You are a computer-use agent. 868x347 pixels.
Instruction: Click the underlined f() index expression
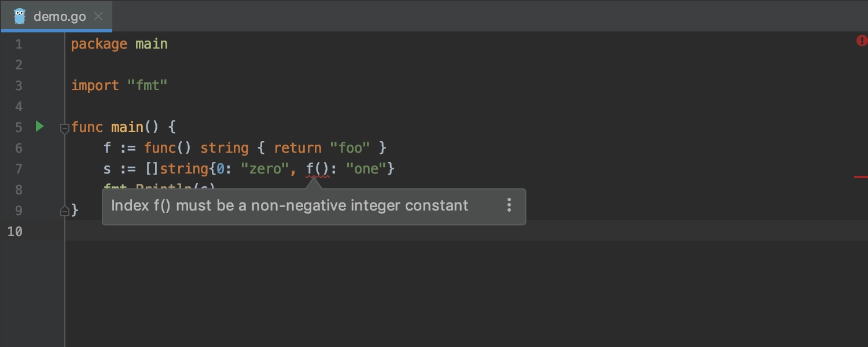pos(318,169)
